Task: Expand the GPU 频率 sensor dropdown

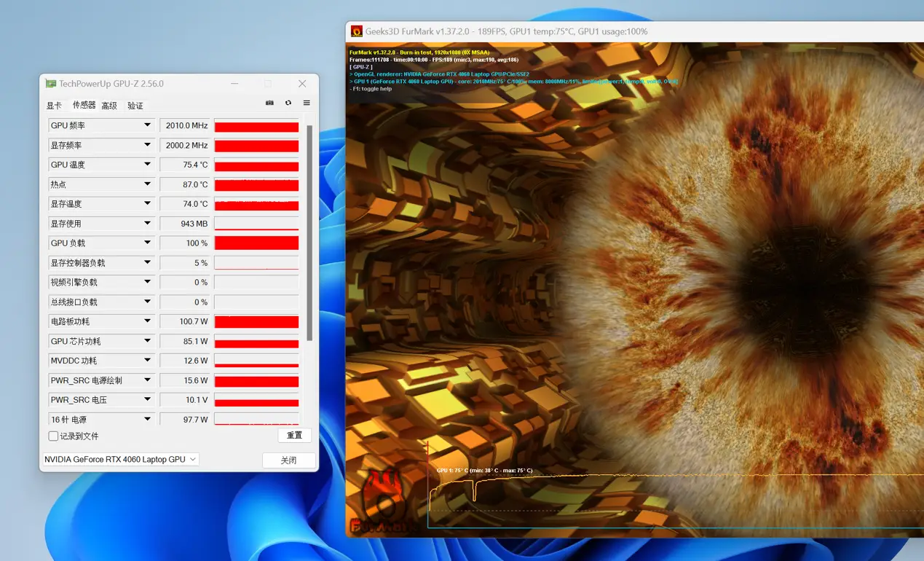Action: tap(147, 125)
